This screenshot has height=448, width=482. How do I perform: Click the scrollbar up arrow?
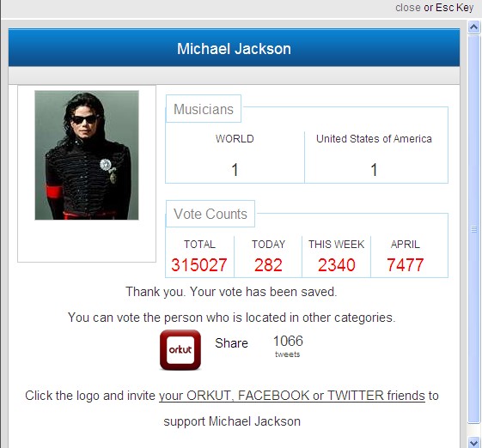pos(473,27)
